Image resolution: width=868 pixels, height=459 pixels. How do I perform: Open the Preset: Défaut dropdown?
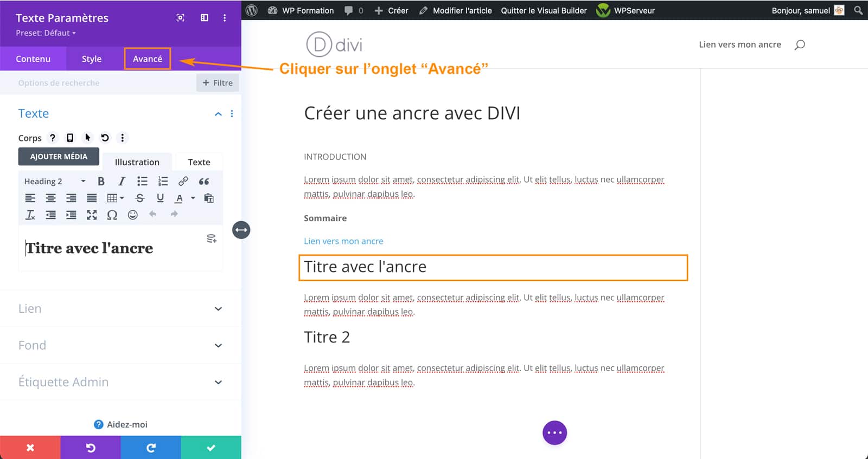click(x=46, y=33)
